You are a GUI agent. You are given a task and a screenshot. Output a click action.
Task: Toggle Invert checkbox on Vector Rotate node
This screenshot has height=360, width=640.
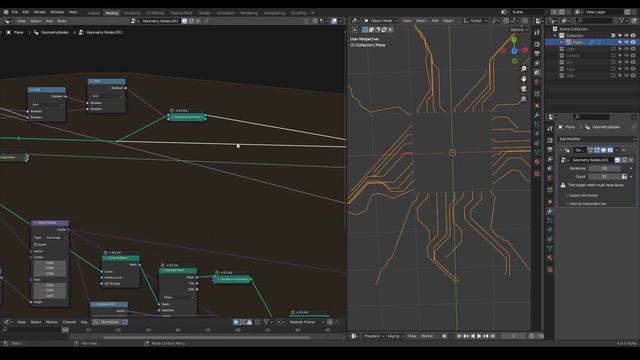pos(36,244)
